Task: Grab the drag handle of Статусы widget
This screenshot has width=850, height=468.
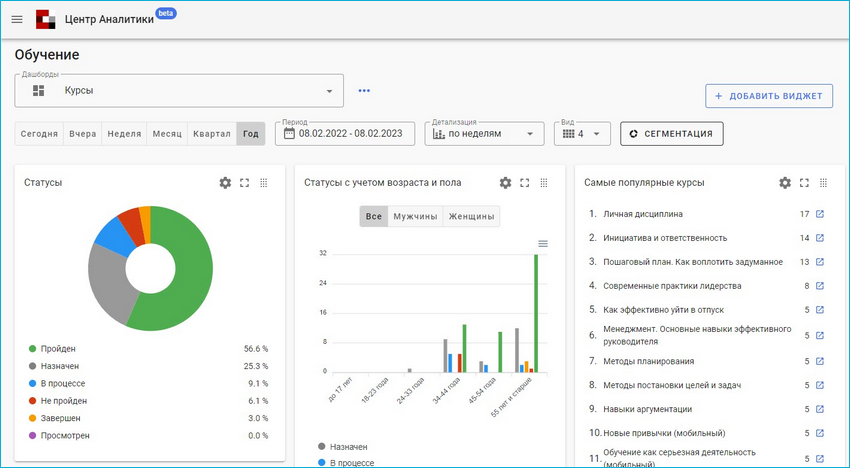Action: pos(264,183)
